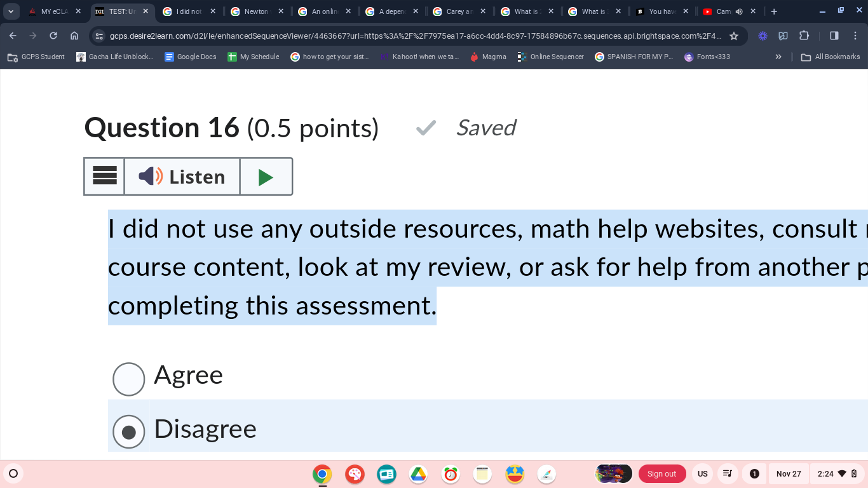The image size is (868, 488).
Task: Open the feather pen drawing app
Action: (x=546, y=474)
